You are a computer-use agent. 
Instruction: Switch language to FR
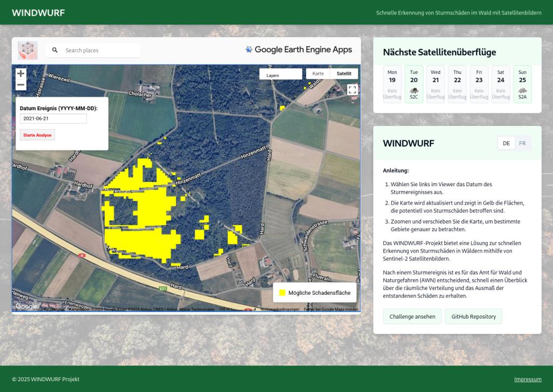tap(522, 144)
